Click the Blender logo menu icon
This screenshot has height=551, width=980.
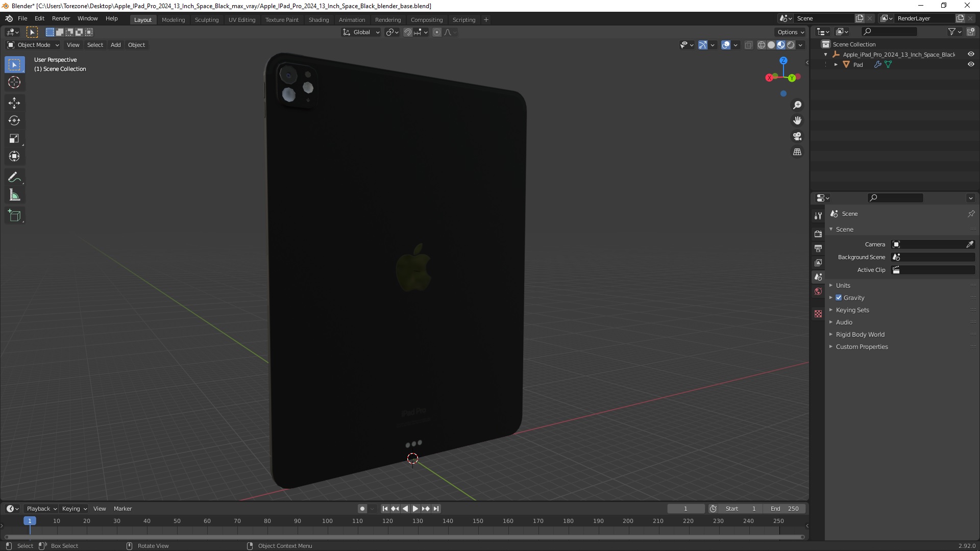(9, 18)
